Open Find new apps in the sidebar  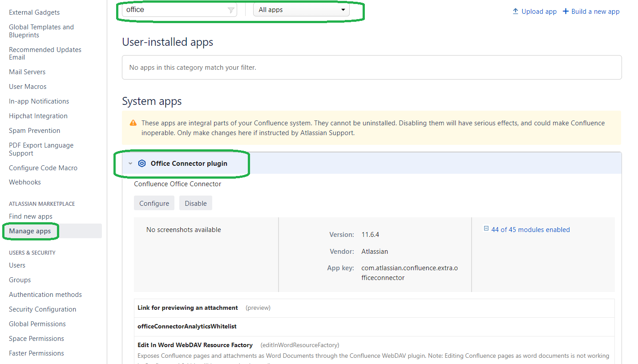[x=31, y=216]
